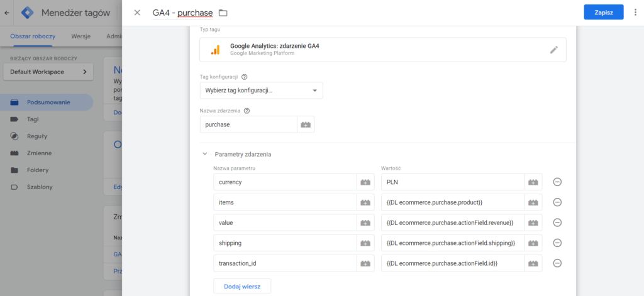This screenshot has height=296, width=644.
Task: Insert variable for event name field
Action: tap(306, 124)
